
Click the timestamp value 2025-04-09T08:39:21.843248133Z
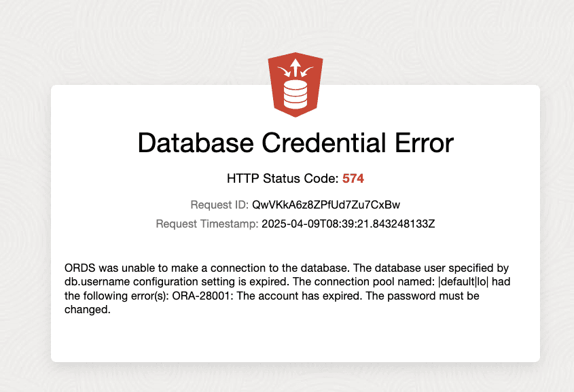coord(348,224)
